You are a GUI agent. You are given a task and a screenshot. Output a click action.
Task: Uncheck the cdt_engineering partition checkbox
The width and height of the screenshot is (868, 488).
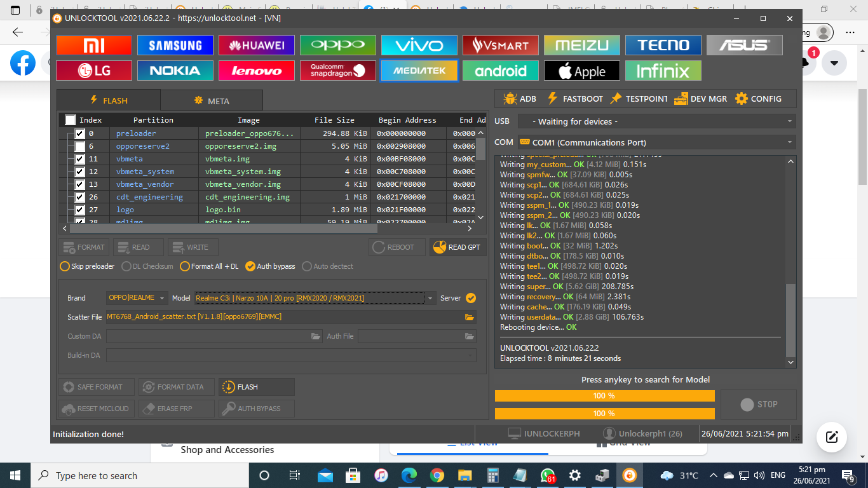[79, 197]
